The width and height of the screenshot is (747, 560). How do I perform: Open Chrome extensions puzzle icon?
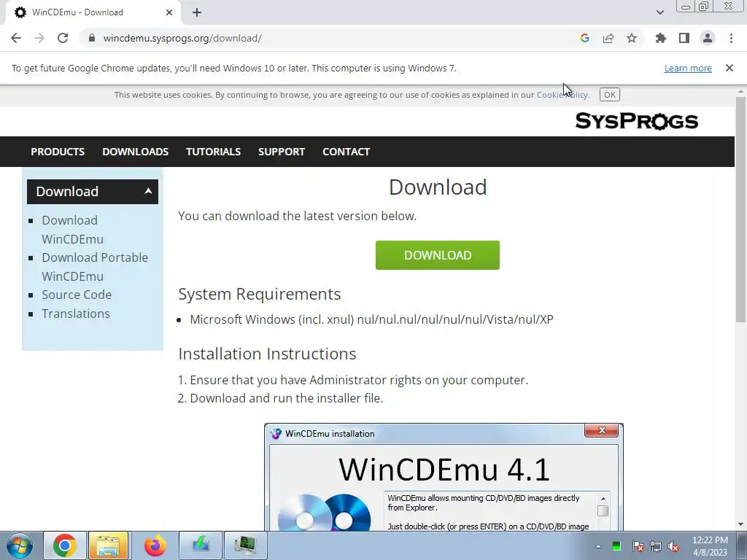(x=660, y=38)
